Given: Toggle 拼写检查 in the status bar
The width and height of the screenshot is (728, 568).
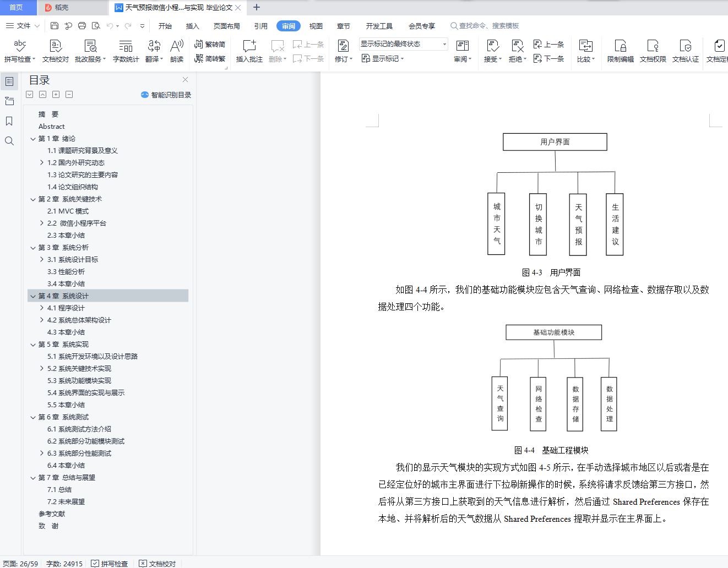Looking at the screenshot, I should pyautogui.click(x=110, y=564).
